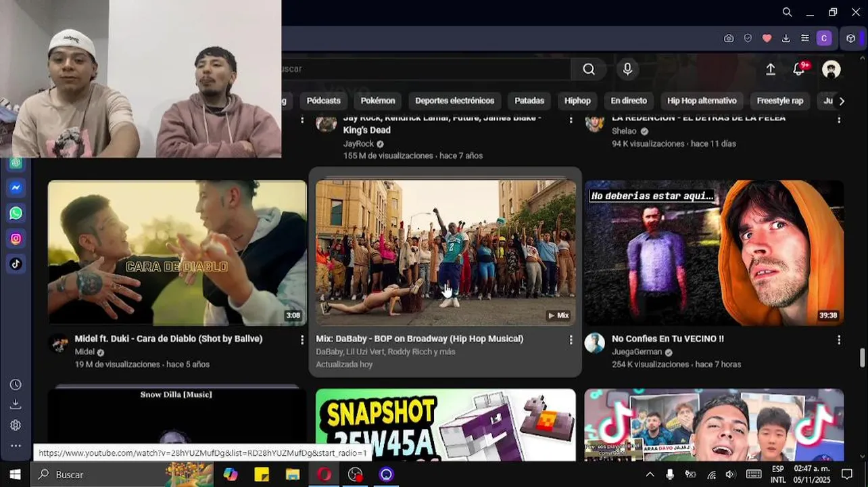Click the shield ad-blocker icon
The height and width of the screenshot is (487, 868).
[x=748, y=39]
